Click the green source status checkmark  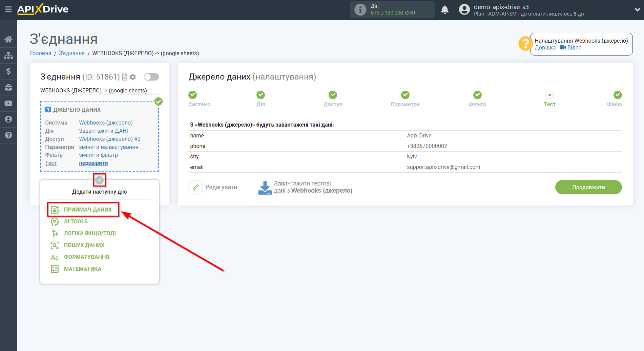[159, 102]
